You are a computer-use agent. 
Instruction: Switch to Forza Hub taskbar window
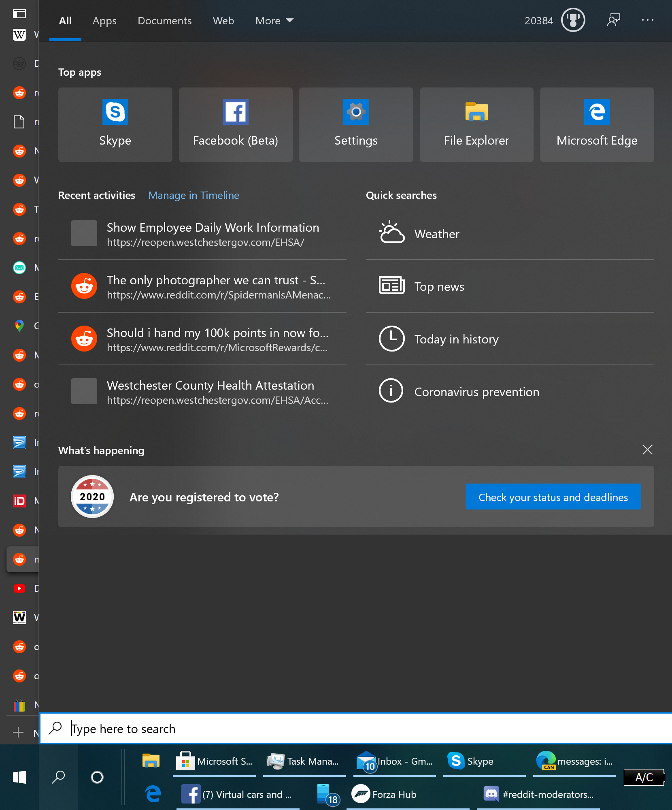click(408, 795)
